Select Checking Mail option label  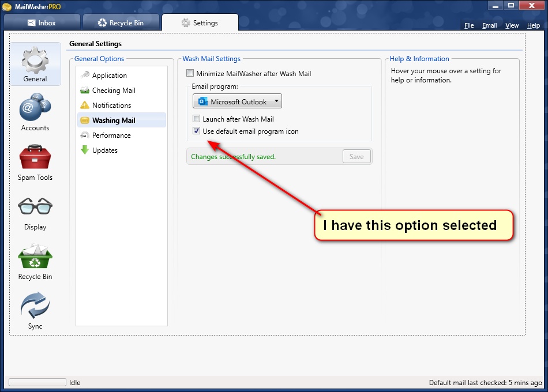tap(114, 90)
